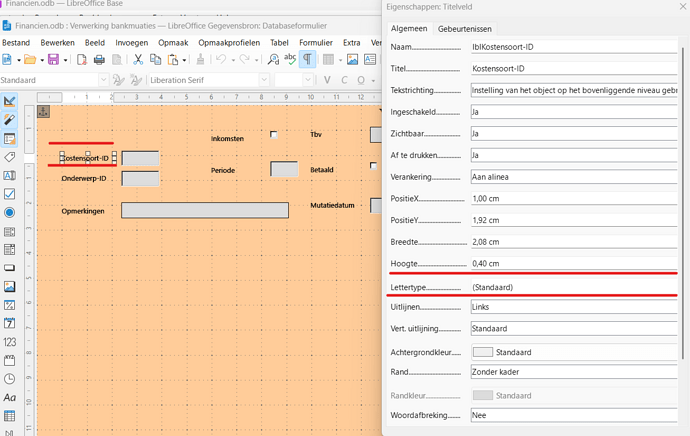The height and width of the screenshot is (436, 690).
Task: Toggle Design Mode ruler-pencil icon
Action: 9,101
